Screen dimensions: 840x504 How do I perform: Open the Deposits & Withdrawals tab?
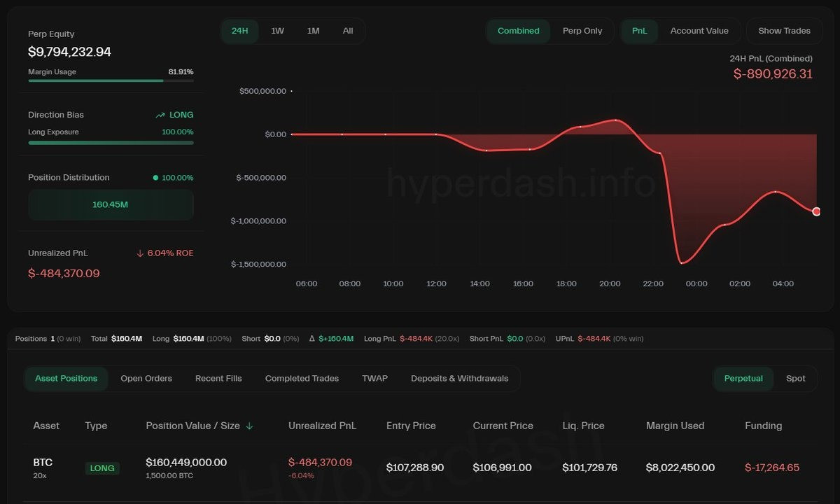[460, 378]
